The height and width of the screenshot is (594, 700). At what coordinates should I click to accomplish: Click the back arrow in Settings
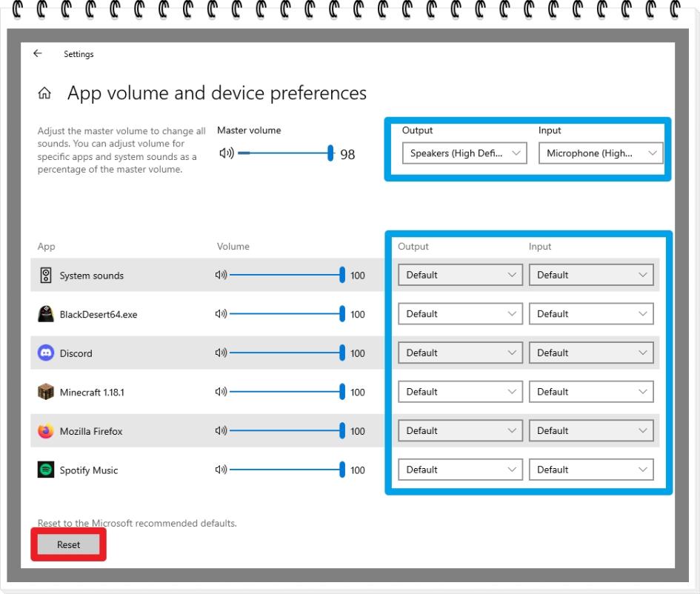click(37, 53)
